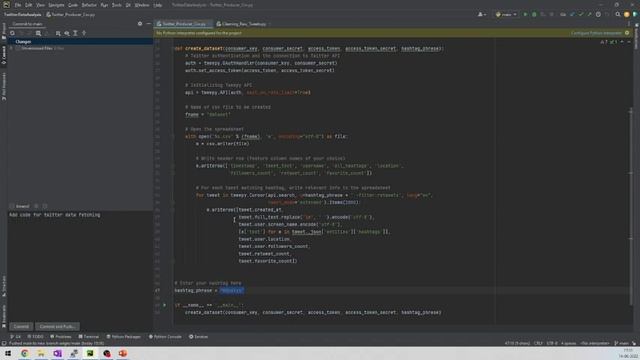Open Git tool window tab
640x360 pixels.
pos(16,337)
